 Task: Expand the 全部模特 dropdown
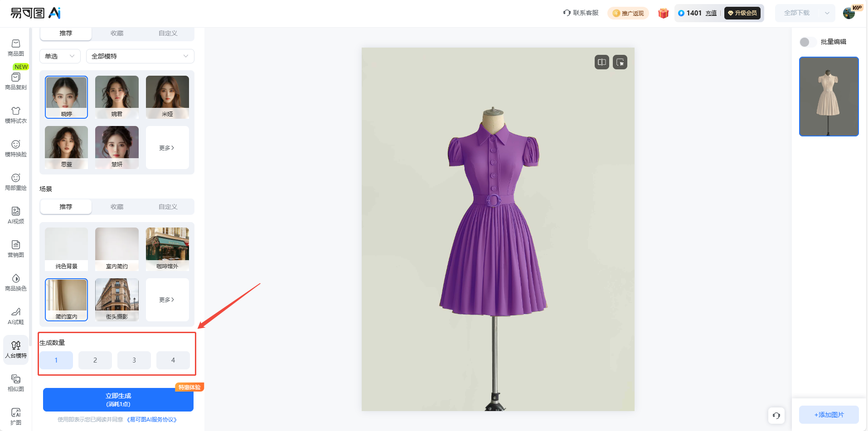point(140,56)
